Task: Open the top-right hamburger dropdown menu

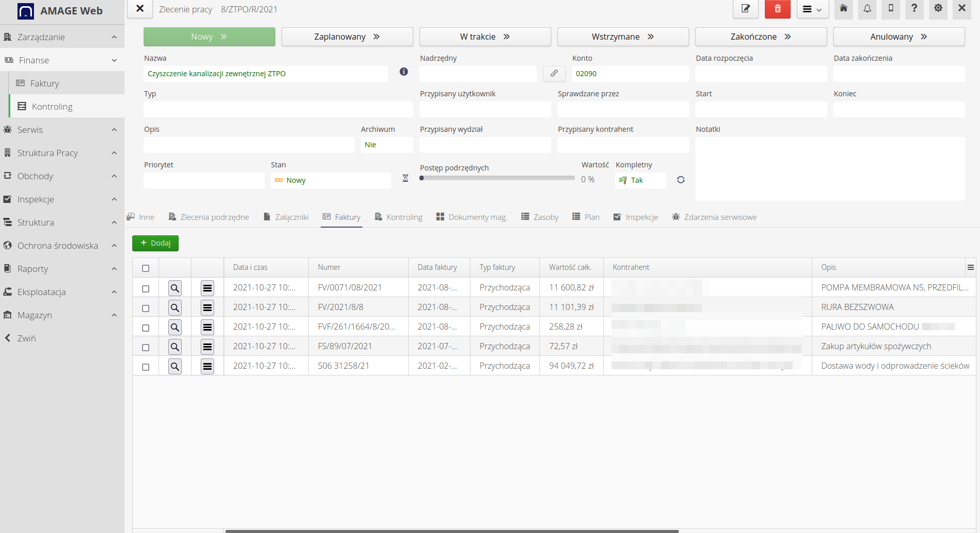Action: [812, 9]
